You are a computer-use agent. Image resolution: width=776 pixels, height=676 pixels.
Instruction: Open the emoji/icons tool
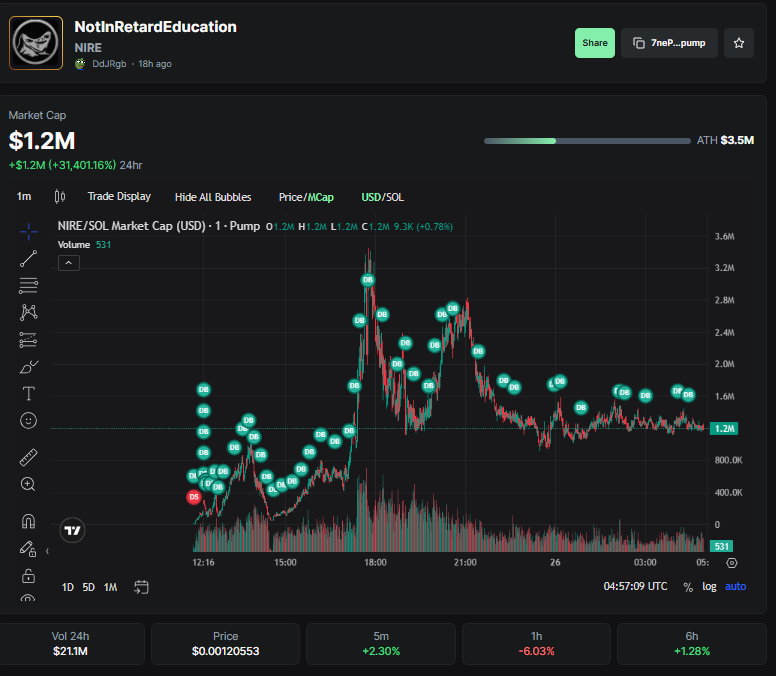(x=29, y=421)
